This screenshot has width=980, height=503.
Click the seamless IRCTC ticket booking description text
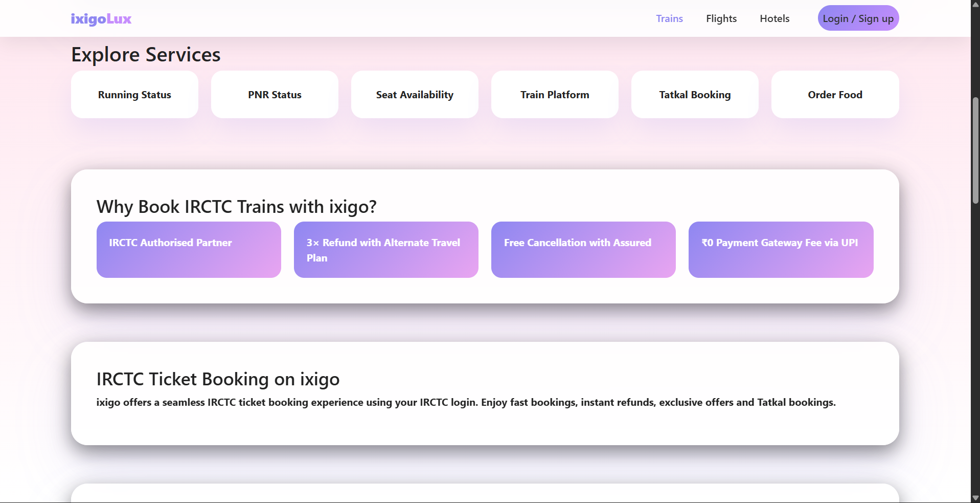tap(466, 402)
